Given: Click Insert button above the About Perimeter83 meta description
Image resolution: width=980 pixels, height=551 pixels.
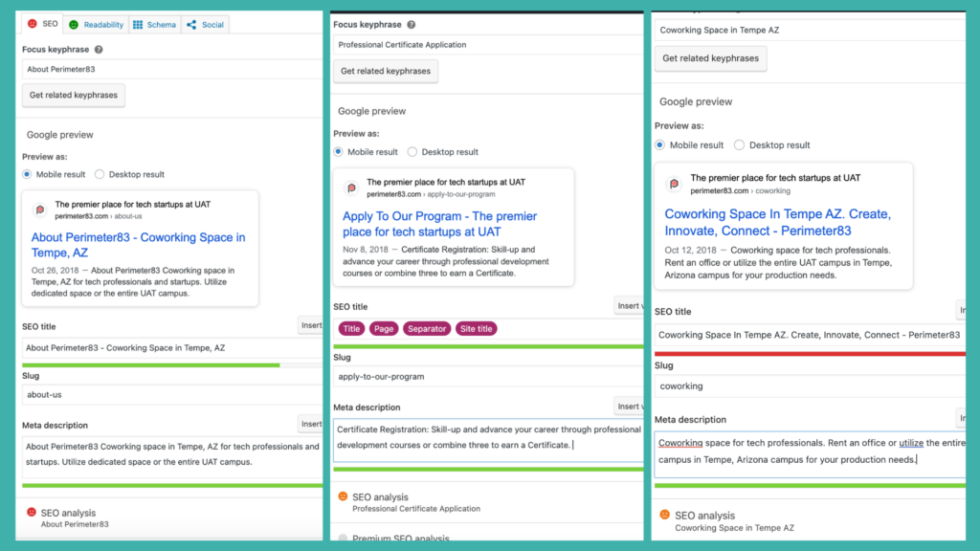Looking at the screenshot, I should tap(311, 424).
